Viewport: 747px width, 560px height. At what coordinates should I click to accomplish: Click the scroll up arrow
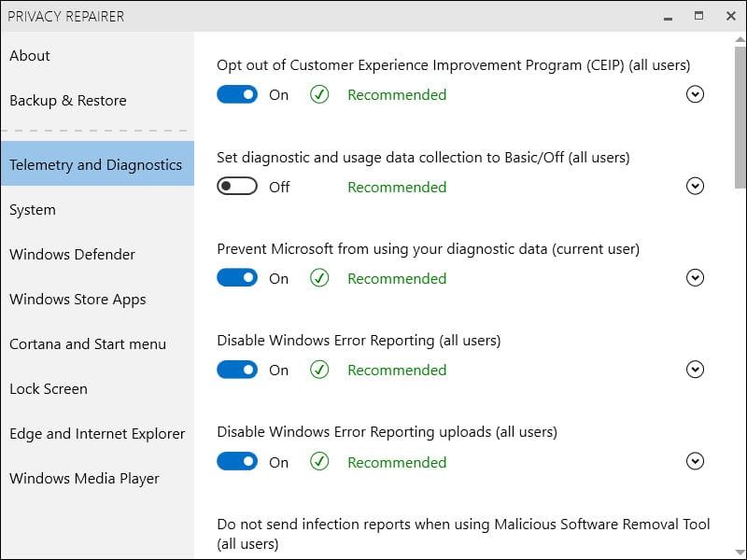pos(740,39)
